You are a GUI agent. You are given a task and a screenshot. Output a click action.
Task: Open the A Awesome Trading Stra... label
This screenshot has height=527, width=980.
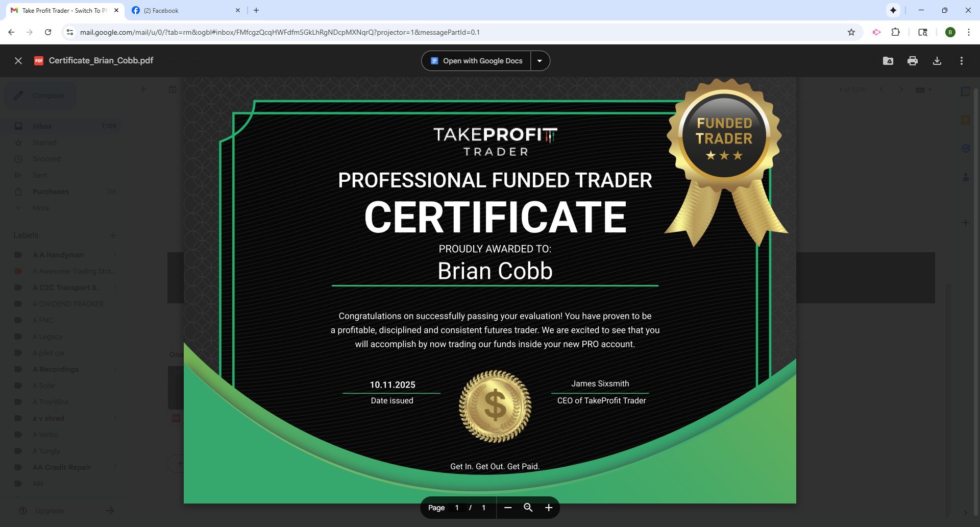[61, 271]
